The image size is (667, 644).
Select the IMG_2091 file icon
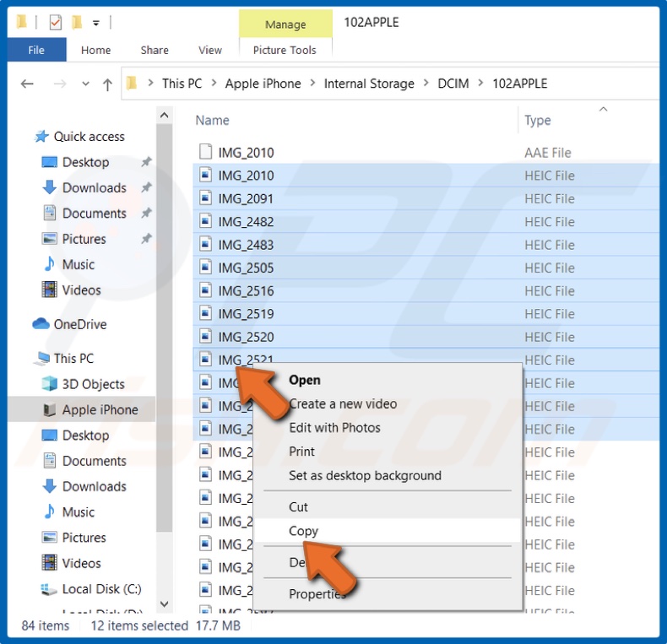pyautogui.click(x=205, y=198)
